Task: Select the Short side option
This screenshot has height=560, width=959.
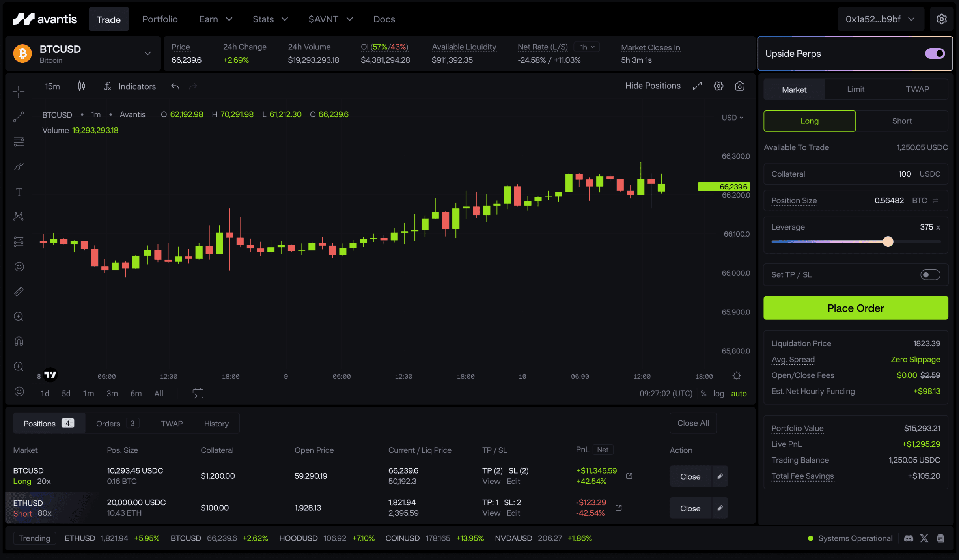Action: 902,121
